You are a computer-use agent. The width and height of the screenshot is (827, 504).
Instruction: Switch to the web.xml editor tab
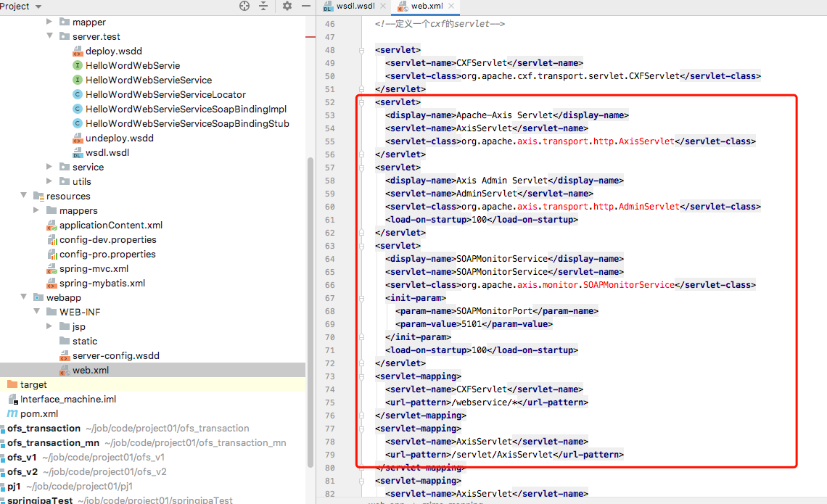(427, 6)
